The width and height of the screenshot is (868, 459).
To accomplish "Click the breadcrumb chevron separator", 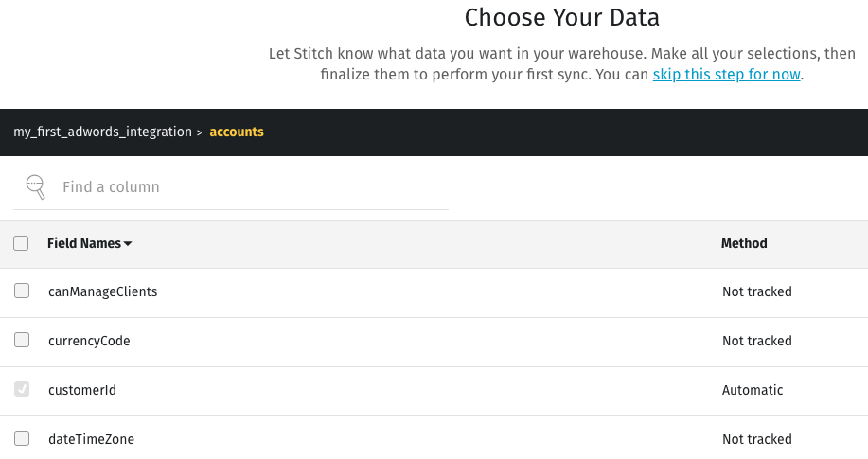I will pyautogui.click(x=200, y=132).
